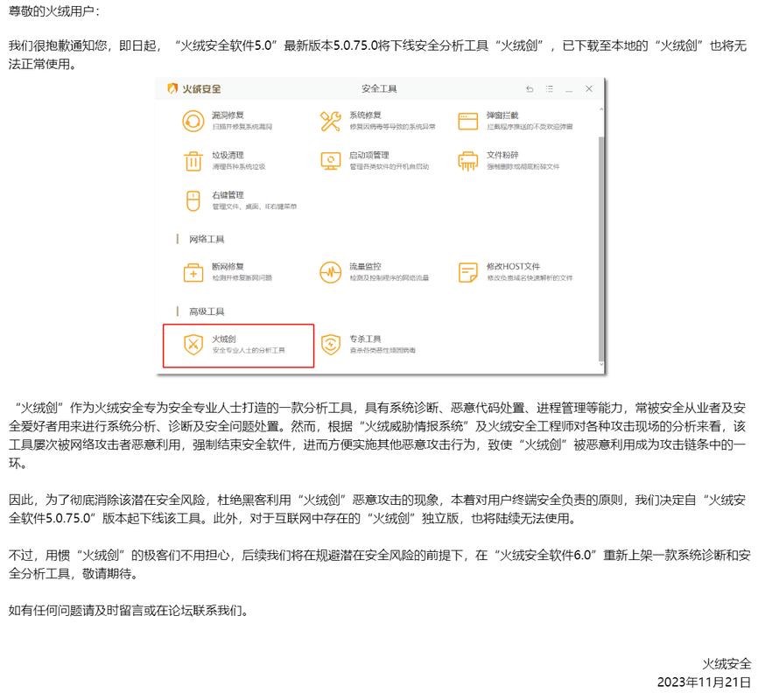Viewport: 758px width, 700px height.
Task: Click the scrollbar up arrow
Action: click(601, 109)
